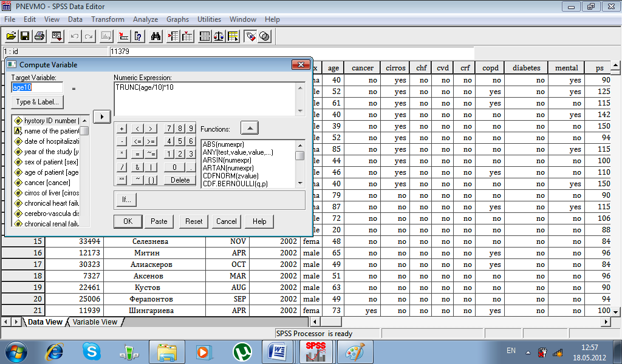Screen dimensions: 622x364
Task: Select ABS(numexpr) in Functions list
Action: coord(224,144)
